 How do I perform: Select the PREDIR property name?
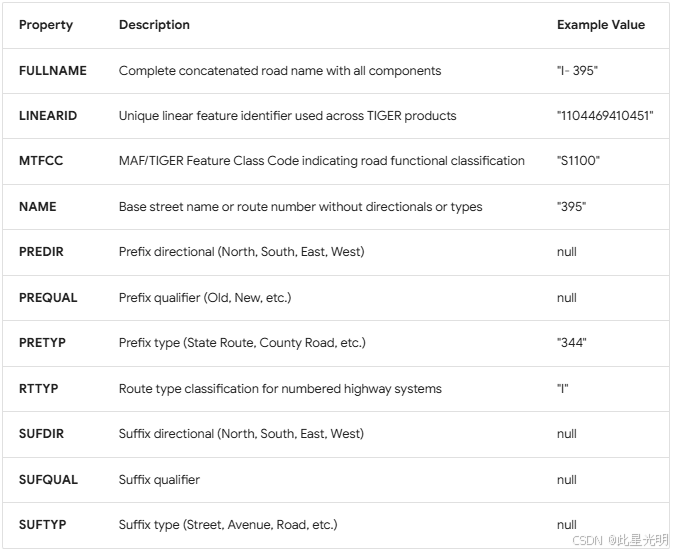pyautogui.click(x=41, y=252)
